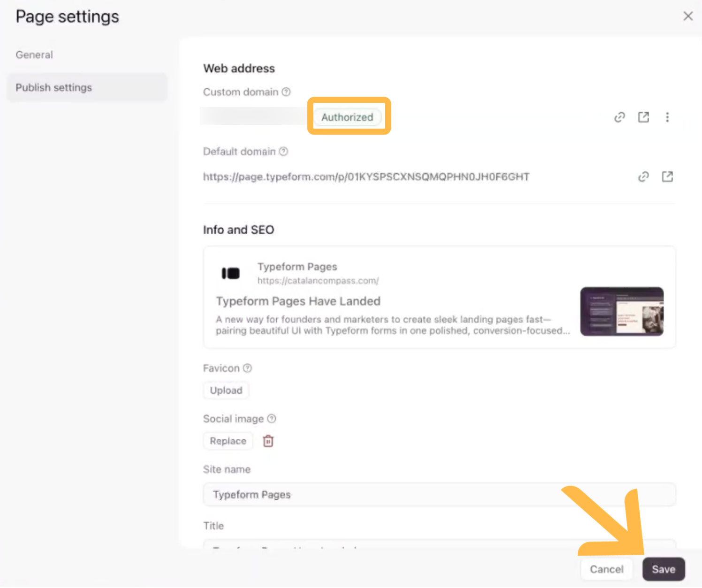Click the 'Info and SEO' section heading
This screenshot has width=702, height=588.
pyautogui.click(x=238, y=230)
